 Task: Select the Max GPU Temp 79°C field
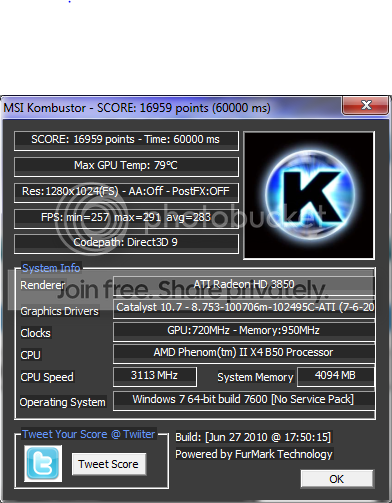[126, 166]
